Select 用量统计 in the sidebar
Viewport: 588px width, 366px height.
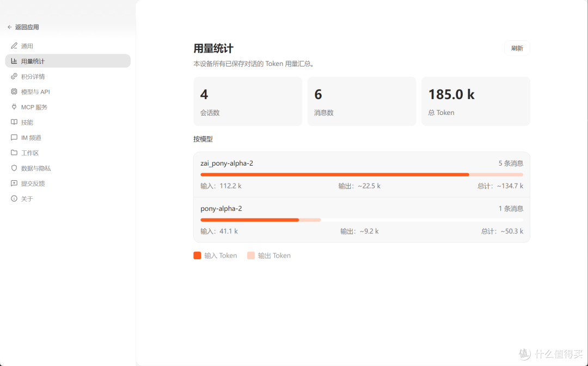click(68, 61)
